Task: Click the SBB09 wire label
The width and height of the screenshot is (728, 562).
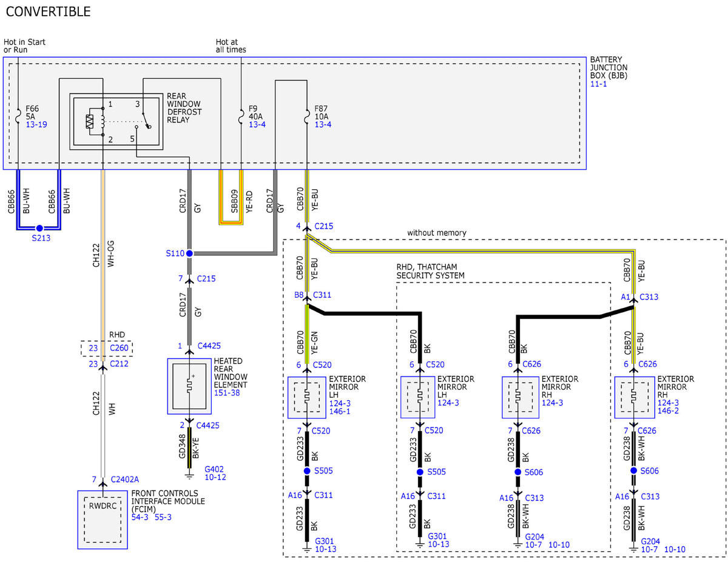Action: (234, 200)
